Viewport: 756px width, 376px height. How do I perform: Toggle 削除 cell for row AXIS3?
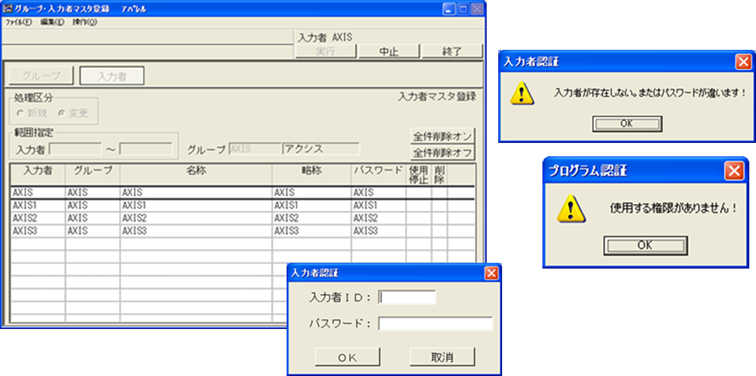(x=439, y=231)
